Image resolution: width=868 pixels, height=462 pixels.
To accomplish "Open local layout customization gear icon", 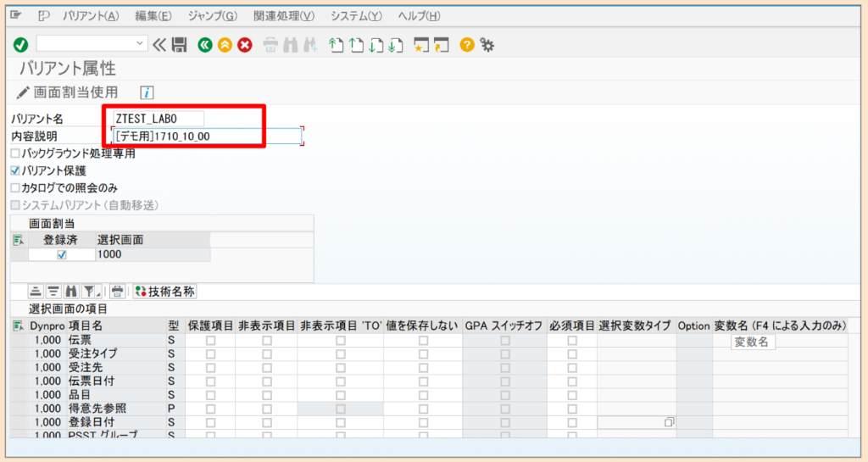I will (x=487, y=45).
